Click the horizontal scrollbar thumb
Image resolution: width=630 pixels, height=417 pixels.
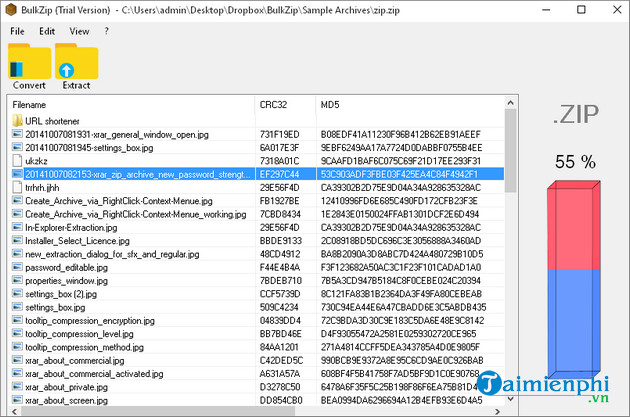click(x=158, y=411)
